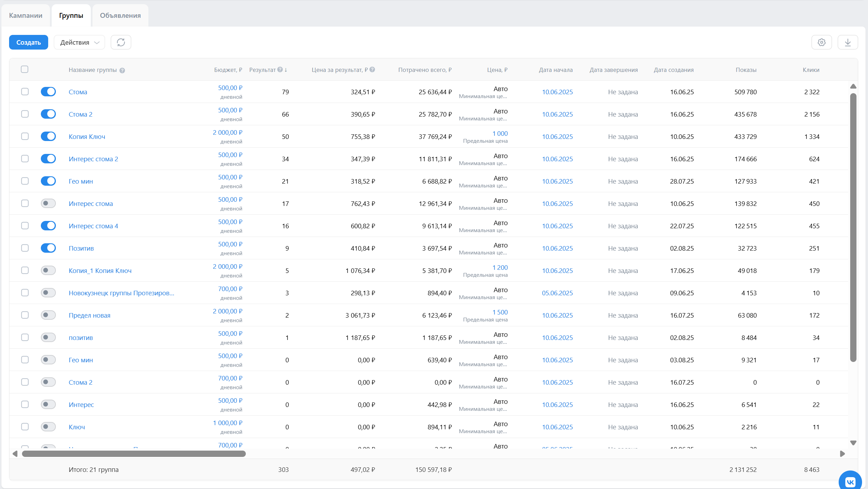The image size is (868, 489).
Task: Click down arrow of vertical scrollbar
Action: point(853,443)
